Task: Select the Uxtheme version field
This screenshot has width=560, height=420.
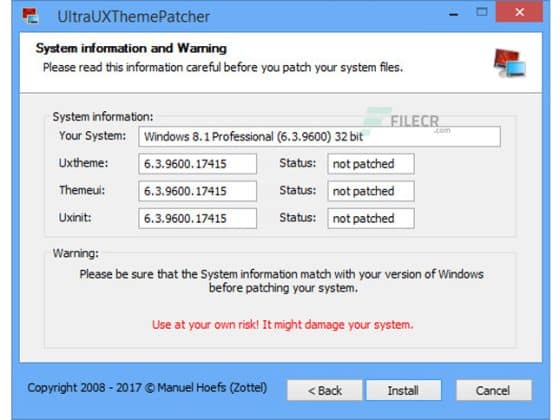Action: (x=198, y=164)
